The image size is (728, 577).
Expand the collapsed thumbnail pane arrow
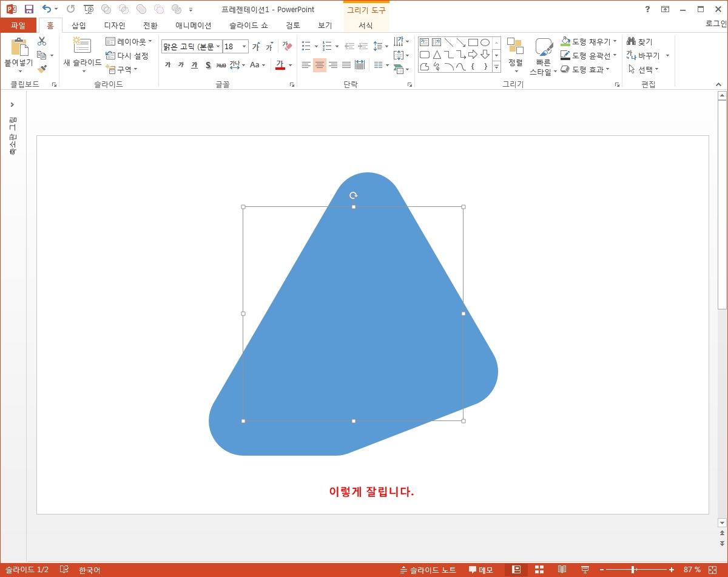pyautogui.click(x=12, y=104)
